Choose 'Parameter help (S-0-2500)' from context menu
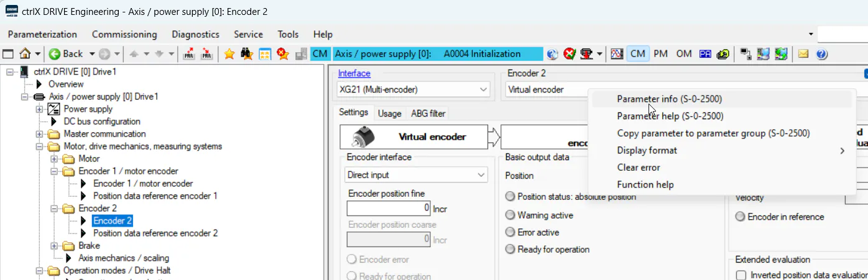Screen dimensions: 868x280 click(670, 116)
